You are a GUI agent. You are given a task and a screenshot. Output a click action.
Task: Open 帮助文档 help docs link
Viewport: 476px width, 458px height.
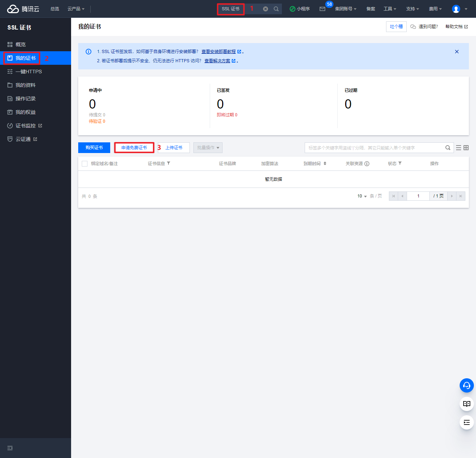pos(456,27)
